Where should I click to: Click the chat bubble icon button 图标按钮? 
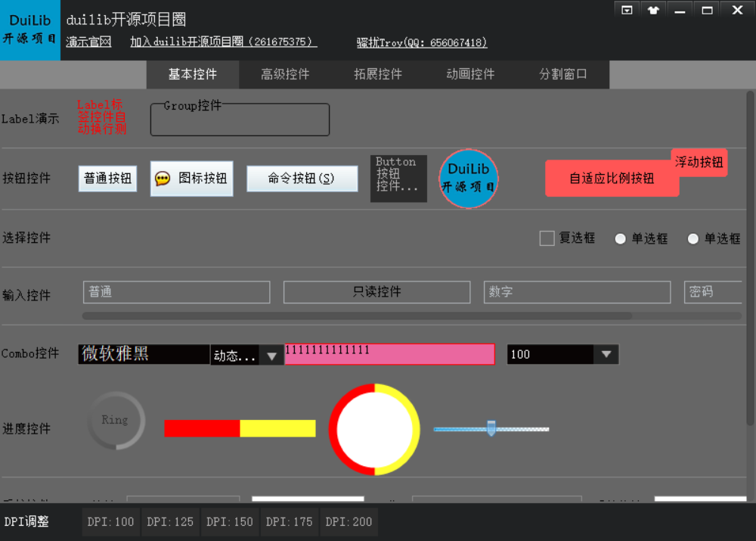191,179
